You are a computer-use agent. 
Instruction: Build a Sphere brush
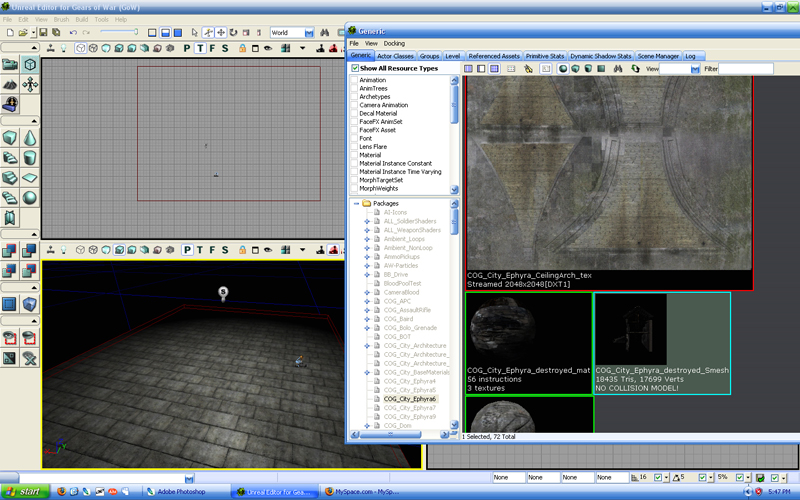coord(30,197)
